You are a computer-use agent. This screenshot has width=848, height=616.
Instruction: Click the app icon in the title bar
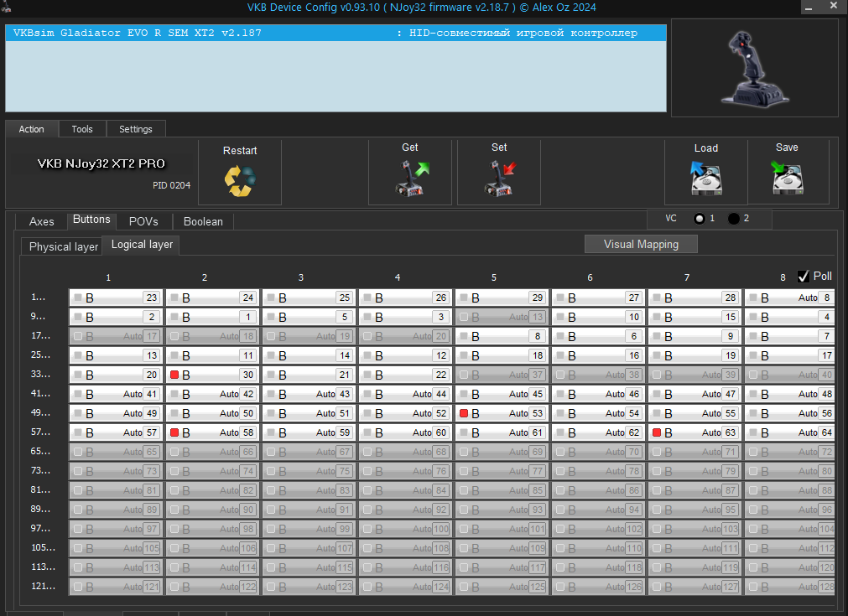click(6, 7)
